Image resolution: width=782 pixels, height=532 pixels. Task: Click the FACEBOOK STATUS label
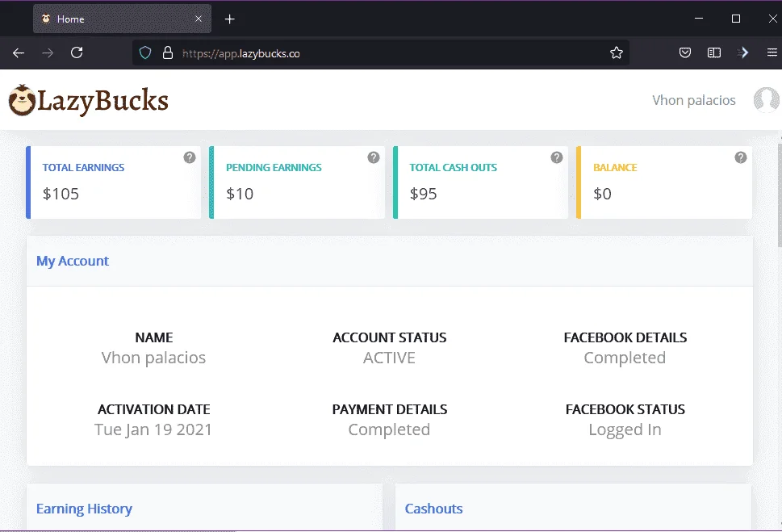pos(625,410)
